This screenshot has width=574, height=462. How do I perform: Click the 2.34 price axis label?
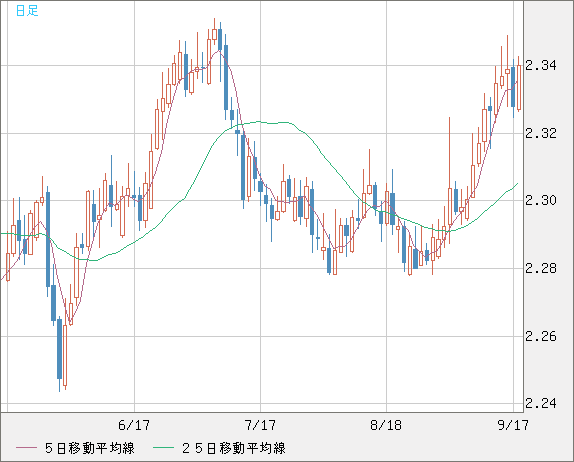point(541,66)
